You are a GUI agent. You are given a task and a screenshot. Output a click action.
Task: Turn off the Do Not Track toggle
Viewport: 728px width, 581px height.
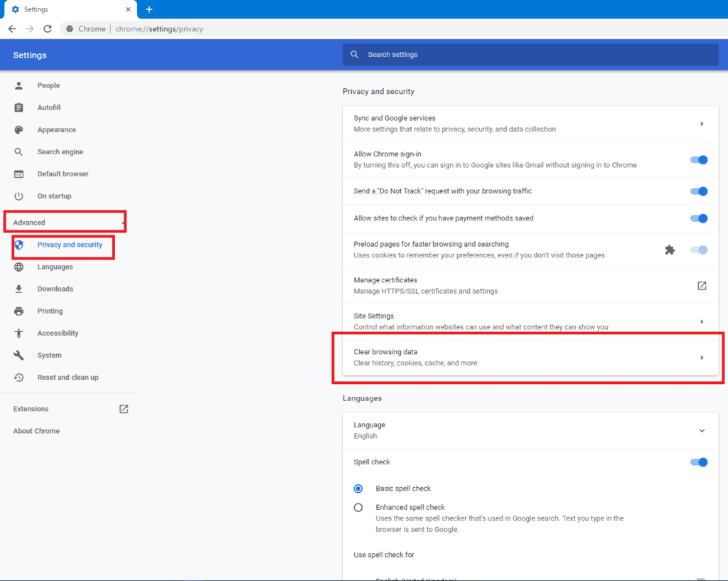(699, 191)
